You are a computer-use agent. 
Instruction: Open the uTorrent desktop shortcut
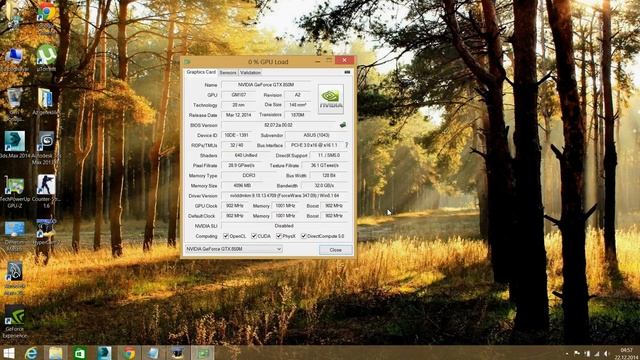tap(46, 58)
